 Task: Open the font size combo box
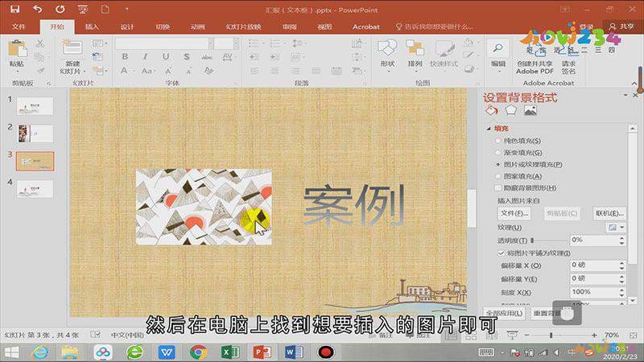click(x=227, y=43)
